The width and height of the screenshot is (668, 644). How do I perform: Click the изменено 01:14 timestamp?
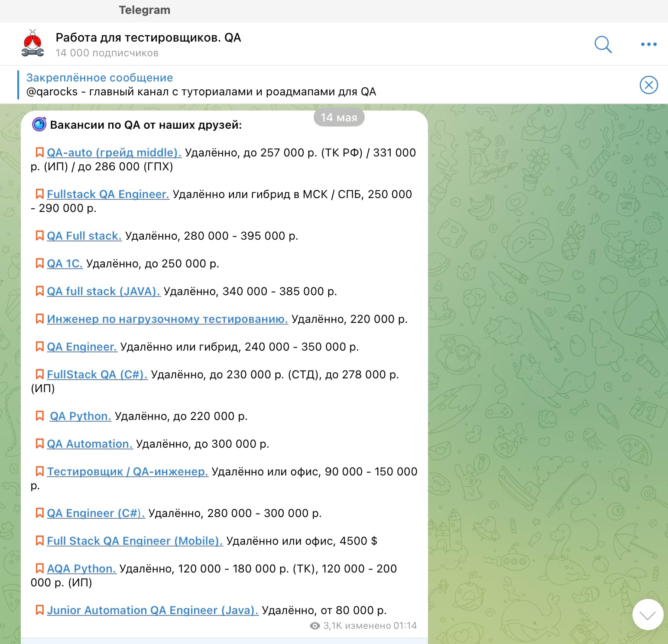click(382, 625)
